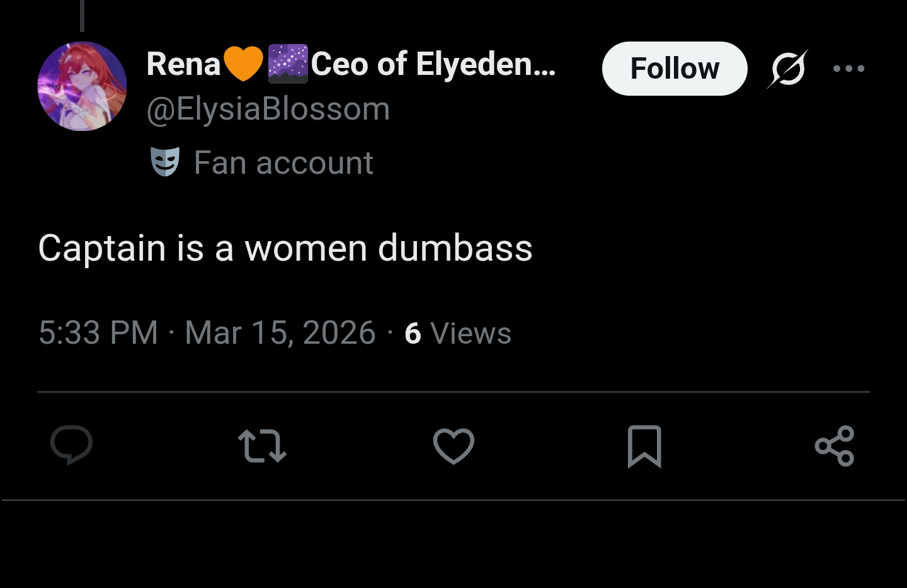The height and width of the screenshot is (588, 907).
Task: Click the Grok slashed-circle icon
Action: [787, 69]
